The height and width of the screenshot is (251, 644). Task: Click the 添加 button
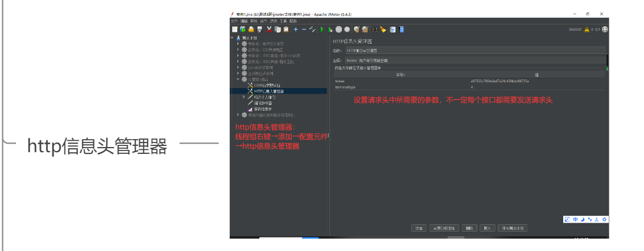coord(419,228)
